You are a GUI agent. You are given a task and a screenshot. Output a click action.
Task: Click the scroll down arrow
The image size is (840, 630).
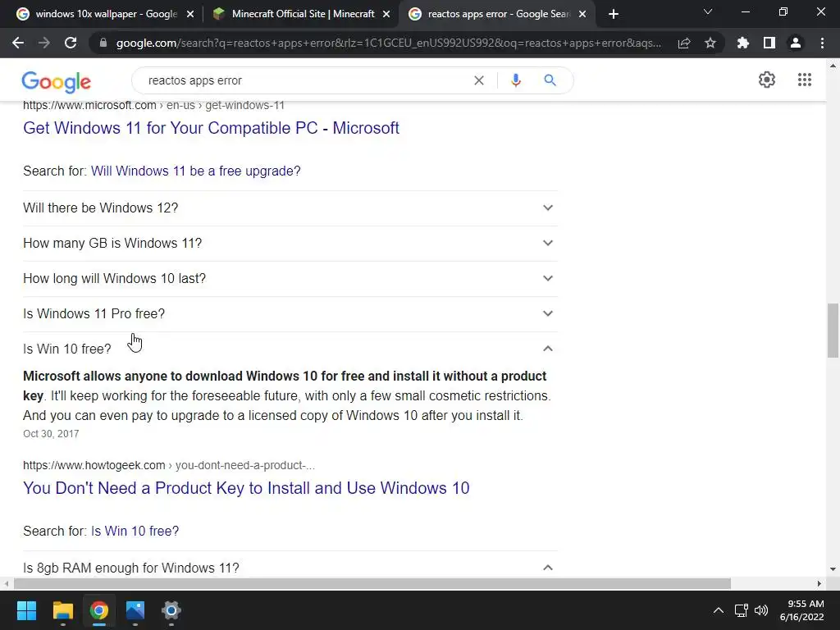point(833,569)
